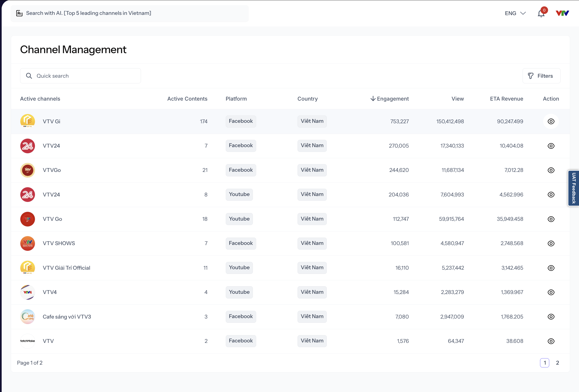This screenshot has height=392, width=579.
Task: Open eye icon for VTV24 Youtube row
Action: (x=551, y=194)
